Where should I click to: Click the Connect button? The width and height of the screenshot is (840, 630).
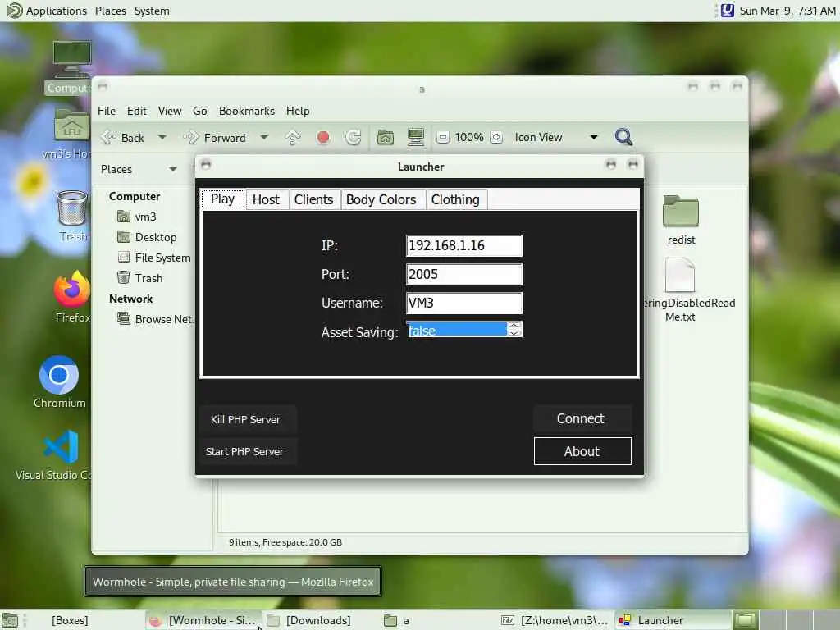(x=582, y=418)
